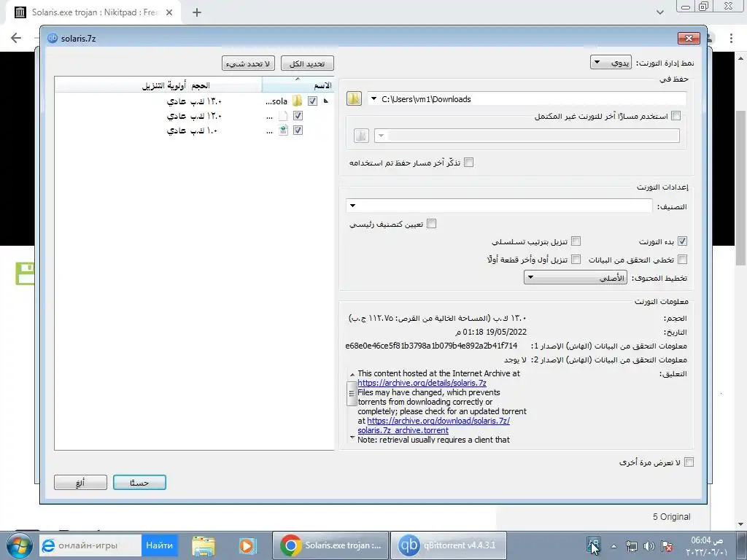Uncheck the 12.0 KB file checkbox

[x=298, y=116]
